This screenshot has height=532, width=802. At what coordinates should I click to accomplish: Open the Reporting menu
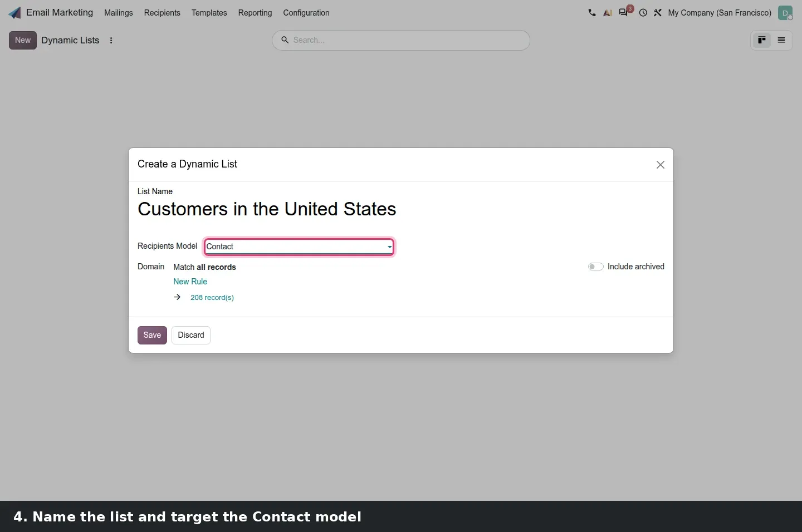(x=255, y=13)
